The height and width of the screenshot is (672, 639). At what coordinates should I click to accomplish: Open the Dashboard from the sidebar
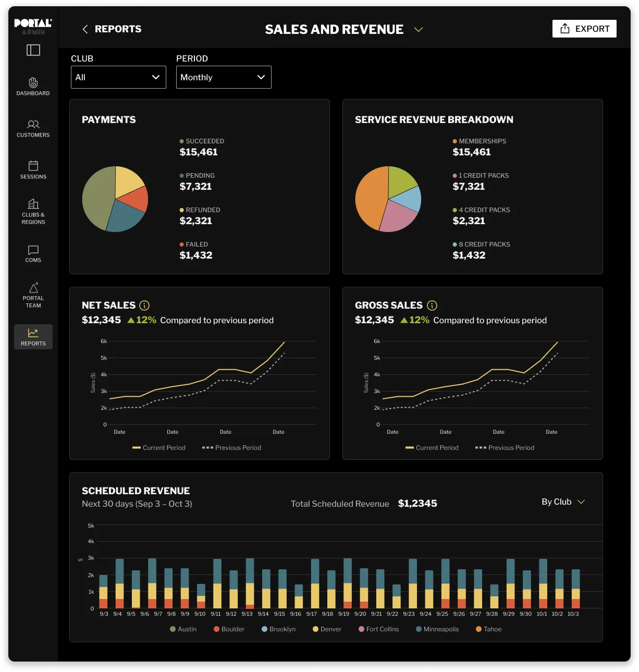tap(33, 87)
